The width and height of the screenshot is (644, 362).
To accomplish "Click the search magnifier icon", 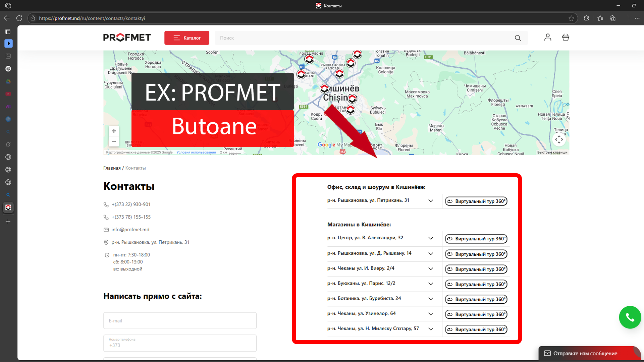I will point(518,38).
